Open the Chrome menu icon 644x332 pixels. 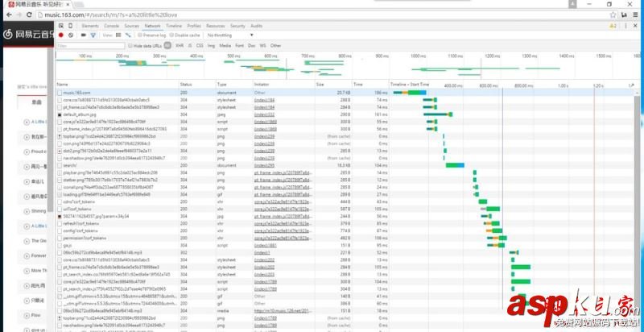point(635,15)
